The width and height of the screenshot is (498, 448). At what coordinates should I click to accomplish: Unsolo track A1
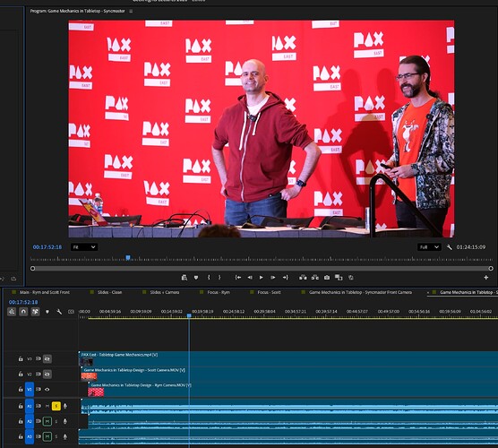point(56,406)
